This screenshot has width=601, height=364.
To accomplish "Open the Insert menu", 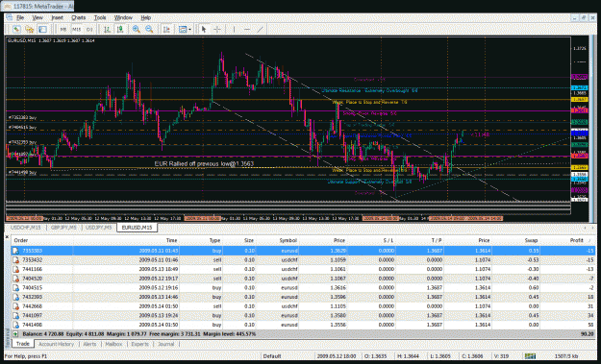I will [x=57, y=17].
